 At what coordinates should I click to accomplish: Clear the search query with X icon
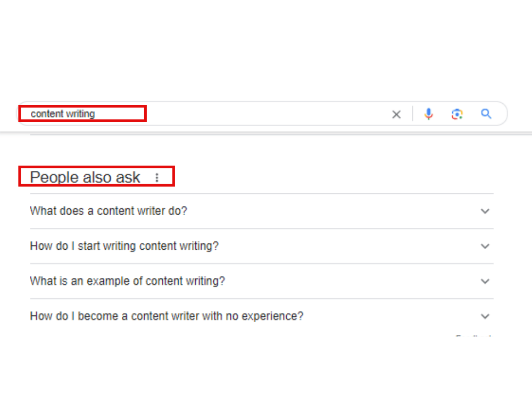[396, 114]
